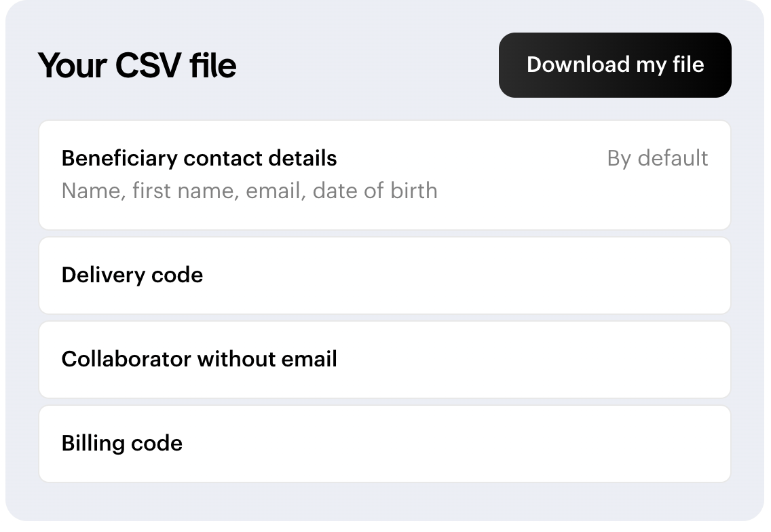This screenshot has width=771, height=532.
Task: Click the date of birth text
Action: 375,191
